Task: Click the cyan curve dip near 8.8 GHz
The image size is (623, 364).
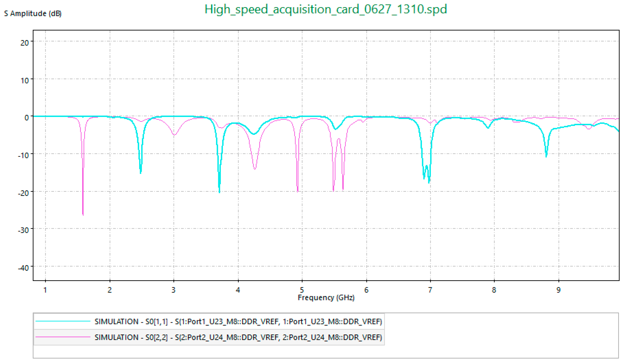Action: (546, 156)
